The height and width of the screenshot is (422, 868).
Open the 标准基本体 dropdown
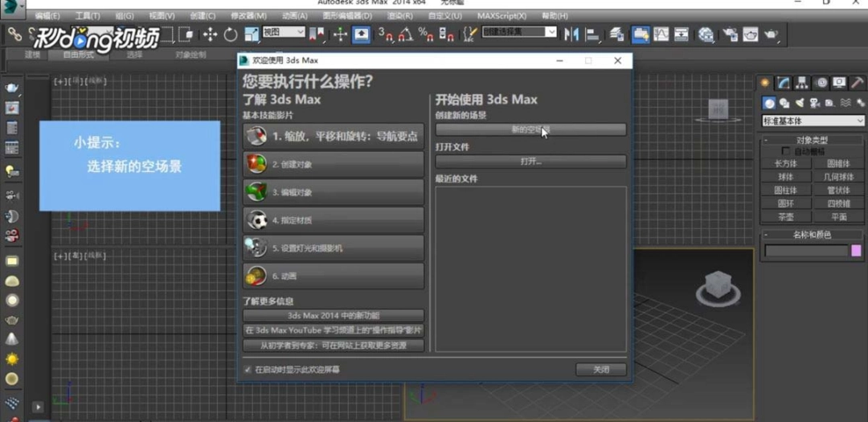coord(813,121)
